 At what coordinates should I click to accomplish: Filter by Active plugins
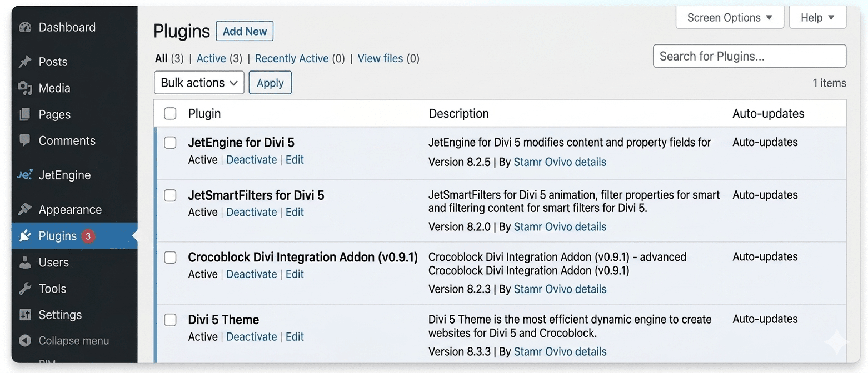[211, 58]
